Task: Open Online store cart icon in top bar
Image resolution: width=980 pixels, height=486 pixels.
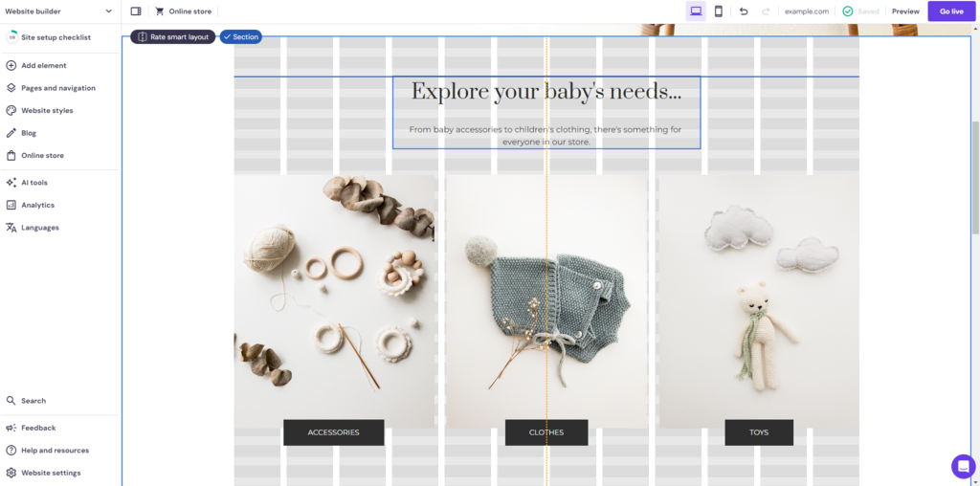Action: tap(160, 11)
